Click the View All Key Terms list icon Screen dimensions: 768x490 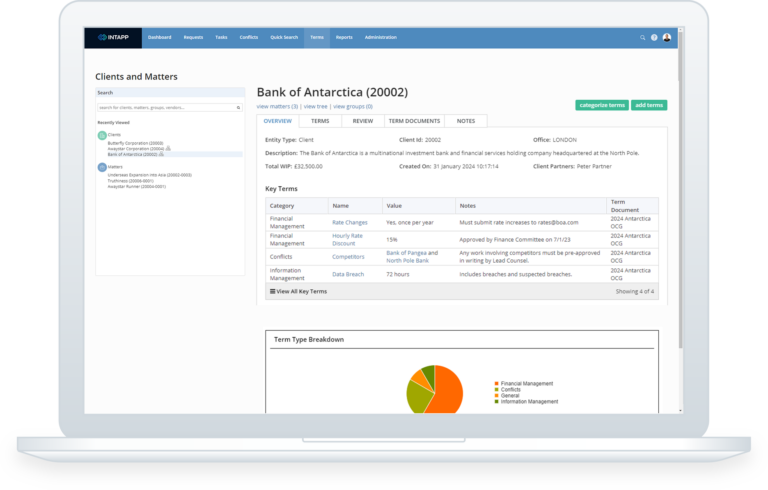pos(273,291)
